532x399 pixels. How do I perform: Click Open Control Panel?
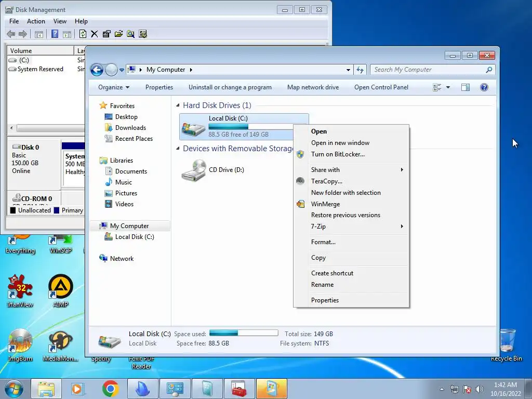(381, 87)
